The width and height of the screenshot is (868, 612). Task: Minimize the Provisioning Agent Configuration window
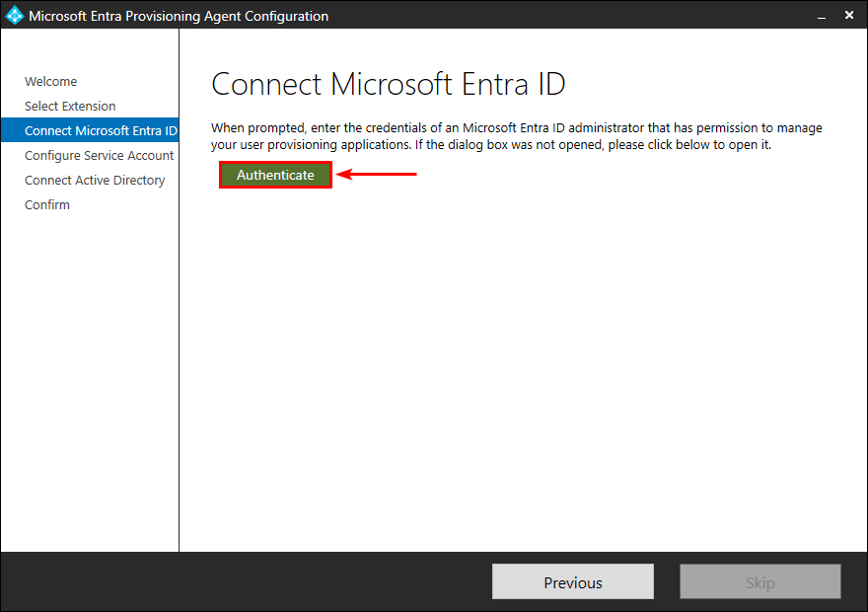pos(822,16)
